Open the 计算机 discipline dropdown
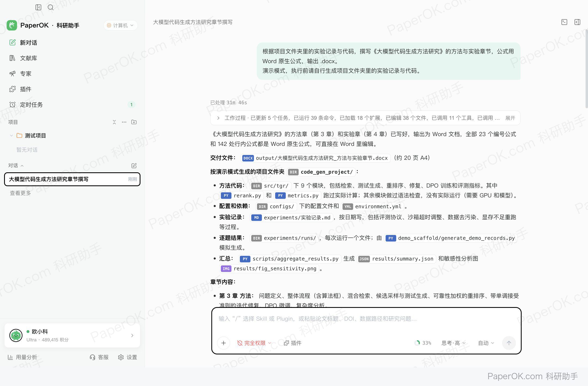The width and height of the screenshot is (588, 386). [x=120, y=25]
